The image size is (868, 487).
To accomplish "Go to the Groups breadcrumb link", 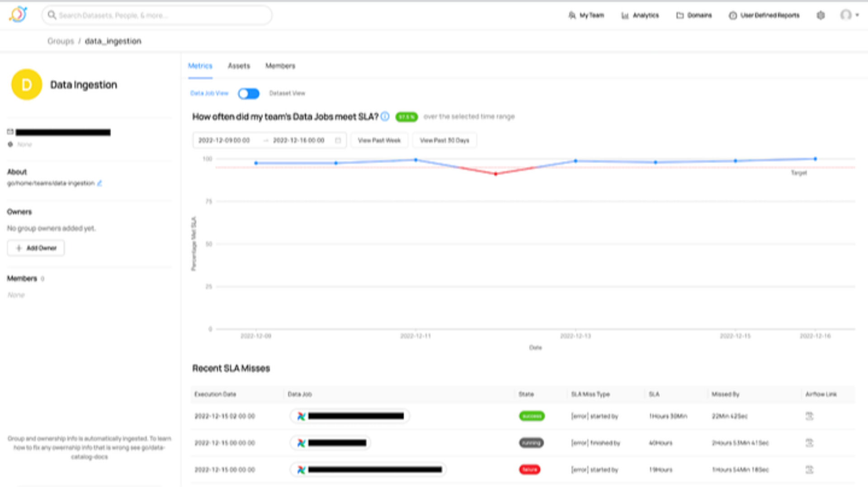I will point(61,41).
